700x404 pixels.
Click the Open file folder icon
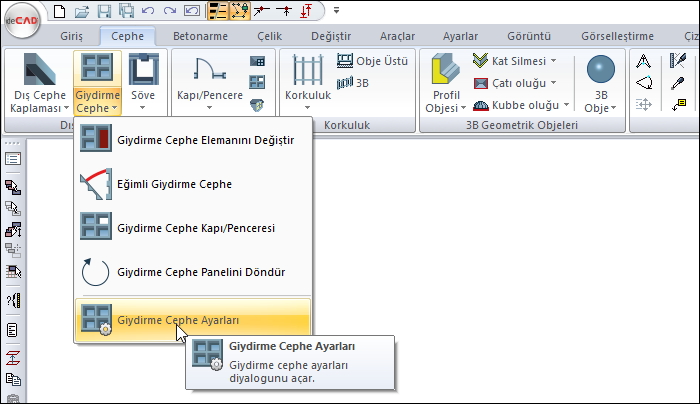coord(83,12)
